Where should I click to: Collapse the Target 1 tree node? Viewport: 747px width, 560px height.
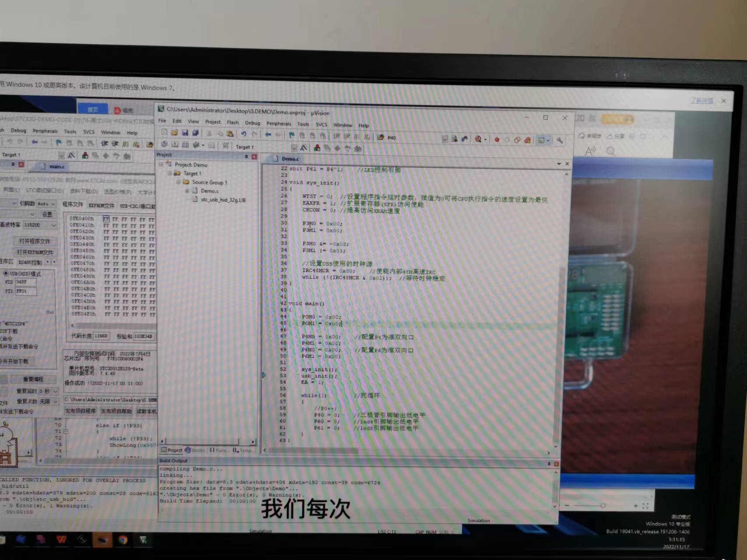pos(169,173)
